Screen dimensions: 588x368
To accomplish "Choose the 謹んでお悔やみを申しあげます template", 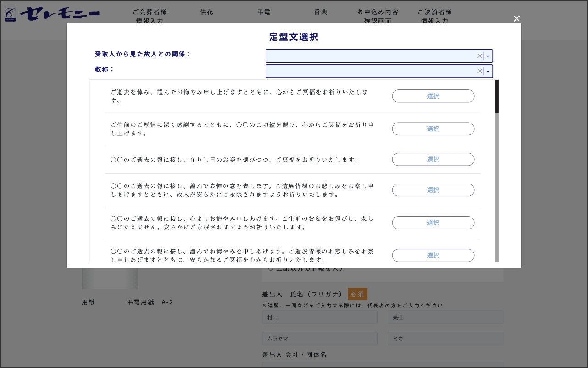I will click(433, 255).
